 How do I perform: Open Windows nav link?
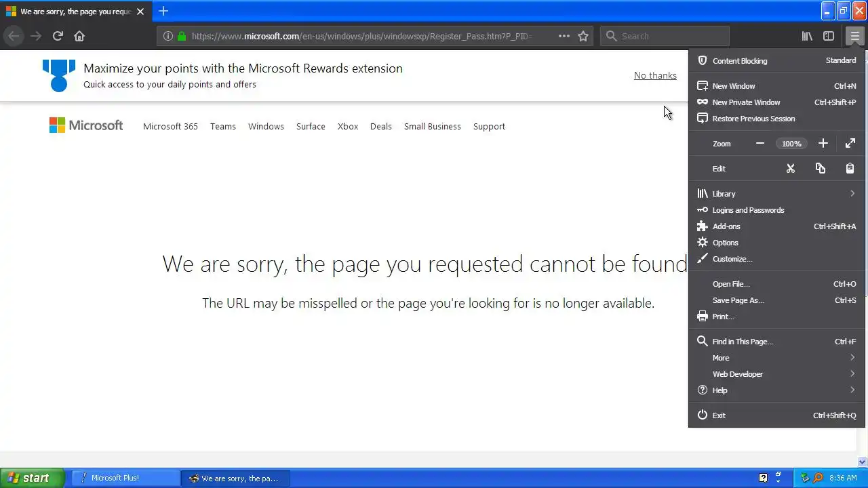point(266,126)
